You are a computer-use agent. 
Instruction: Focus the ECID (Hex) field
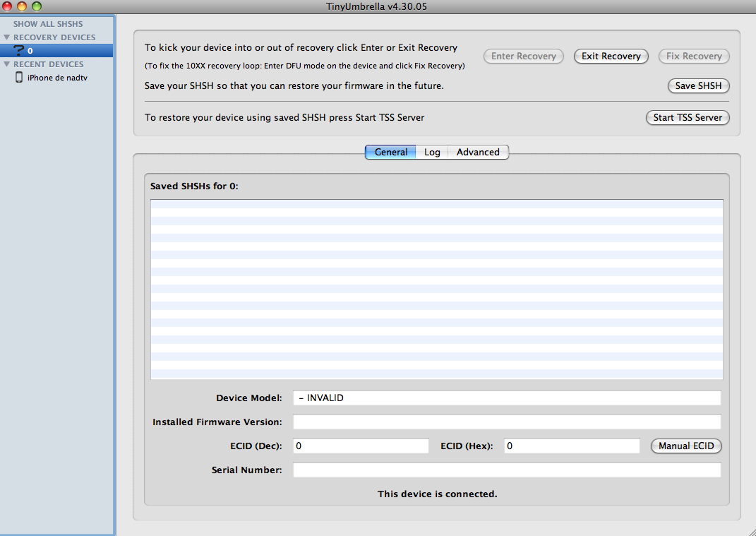[572, 446]
